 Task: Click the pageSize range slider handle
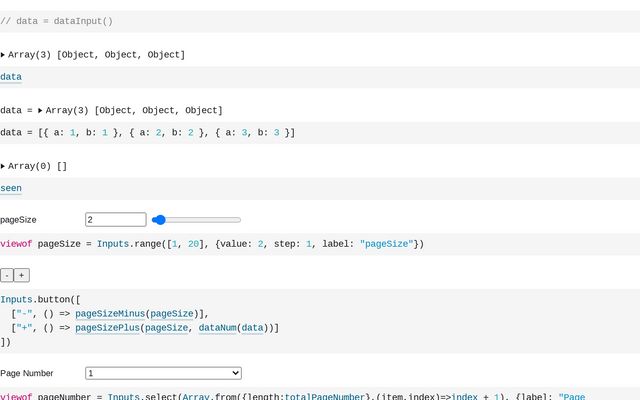[x=158, y=219]
